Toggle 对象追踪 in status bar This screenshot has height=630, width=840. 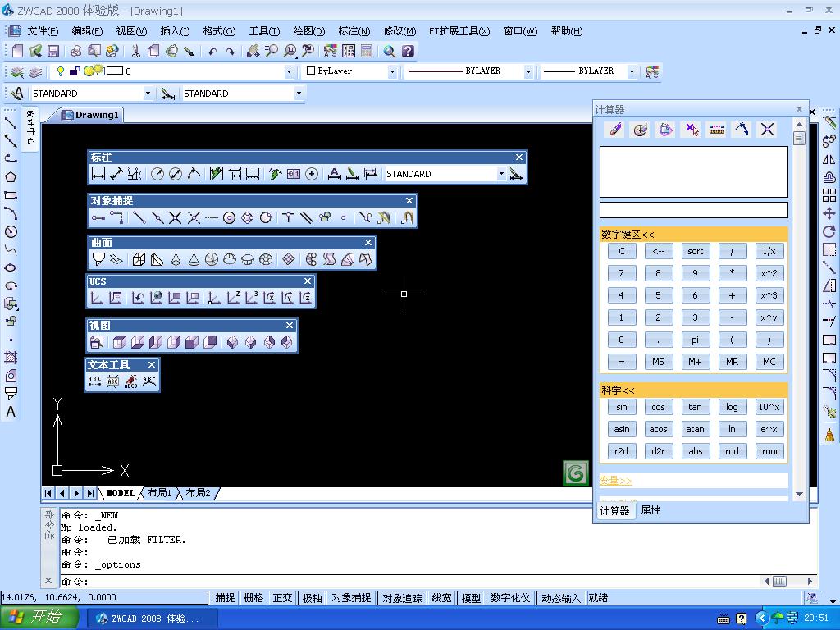coord(402,598)
